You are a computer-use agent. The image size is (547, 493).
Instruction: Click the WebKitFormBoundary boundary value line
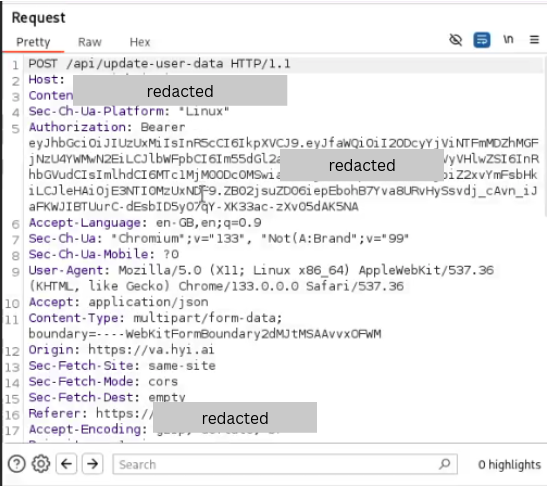click(204, 334)
